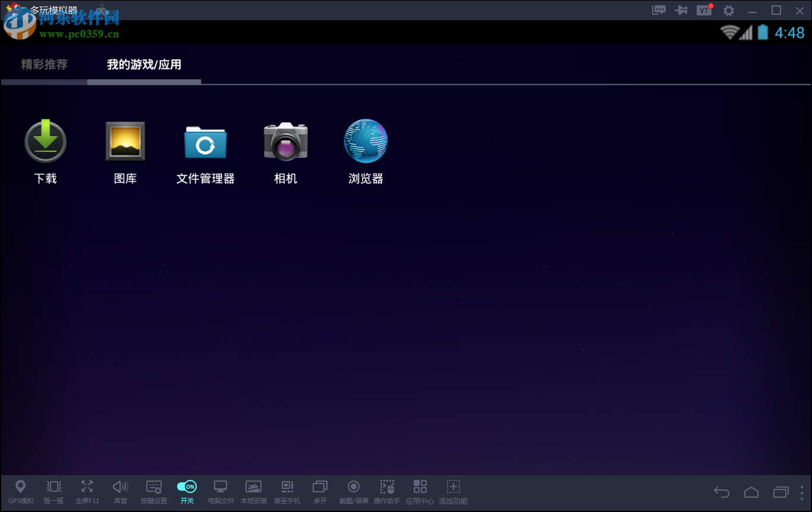The width and height of the screenshot is (812, 512).
Task: Enable 全屏F11 fullscreen mode
Action: click(87, 492)
